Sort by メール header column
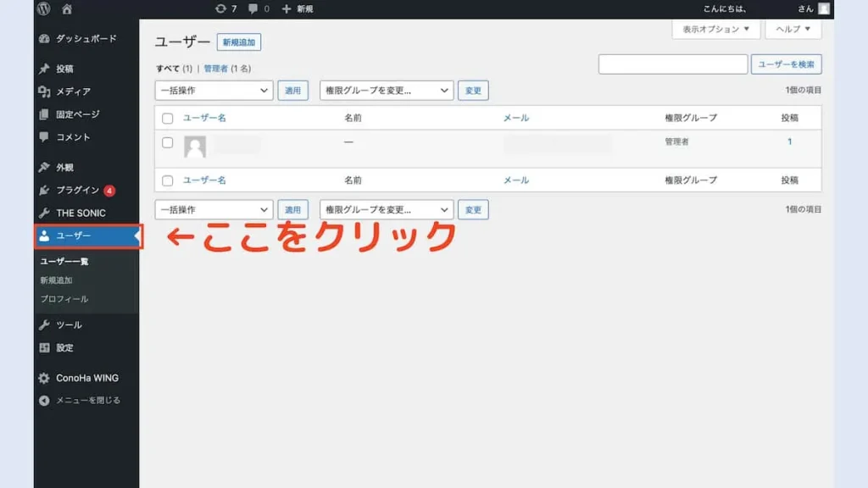 [516, 118]
